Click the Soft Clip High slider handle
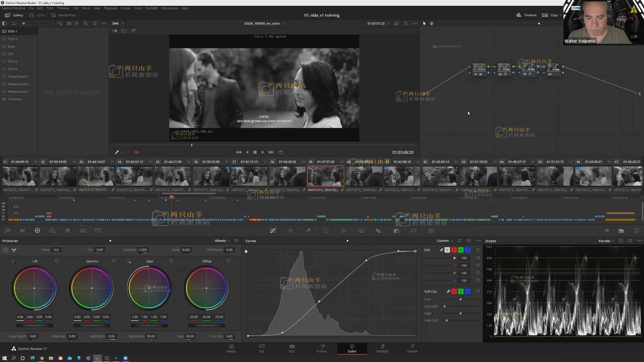 [460, 313]
